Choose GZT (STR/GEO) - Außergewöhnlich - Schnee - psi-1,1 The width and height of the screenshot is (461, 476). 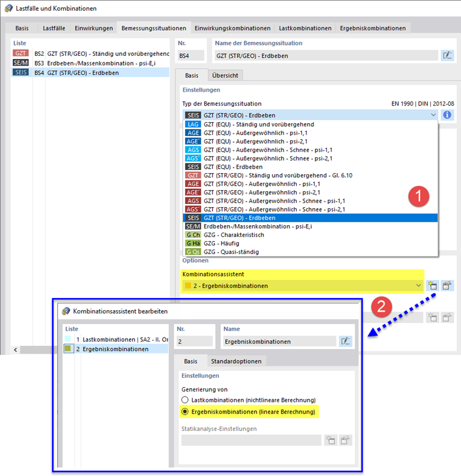(x=311, y=200)
